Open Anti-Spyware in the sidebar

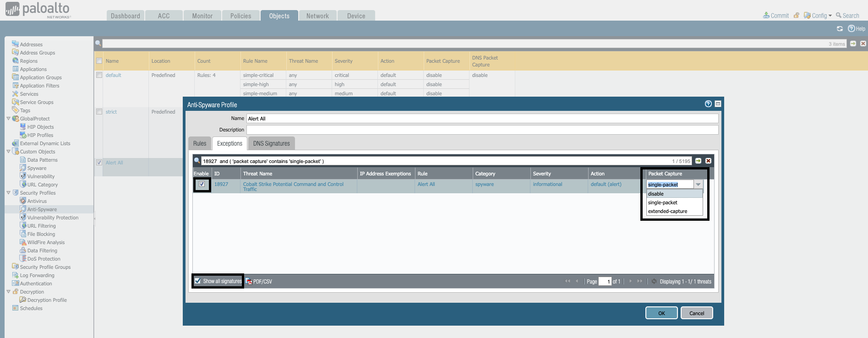coord(42,209)
